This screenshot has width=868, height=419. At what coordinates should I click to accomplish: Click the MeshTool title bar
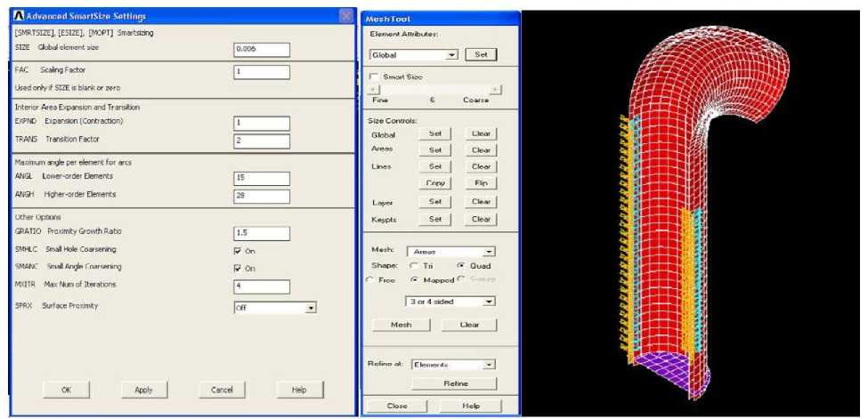tap(441, 19)
